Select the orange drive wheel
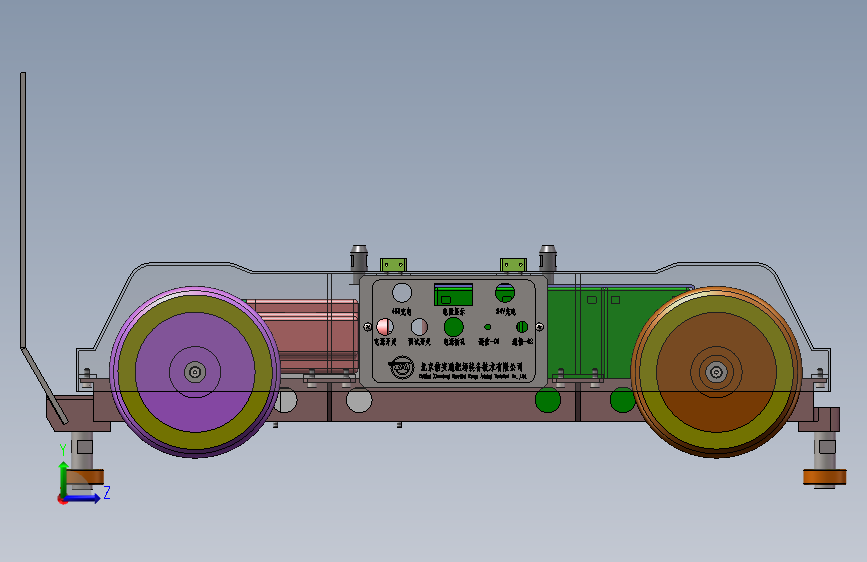 pos(716,372)
